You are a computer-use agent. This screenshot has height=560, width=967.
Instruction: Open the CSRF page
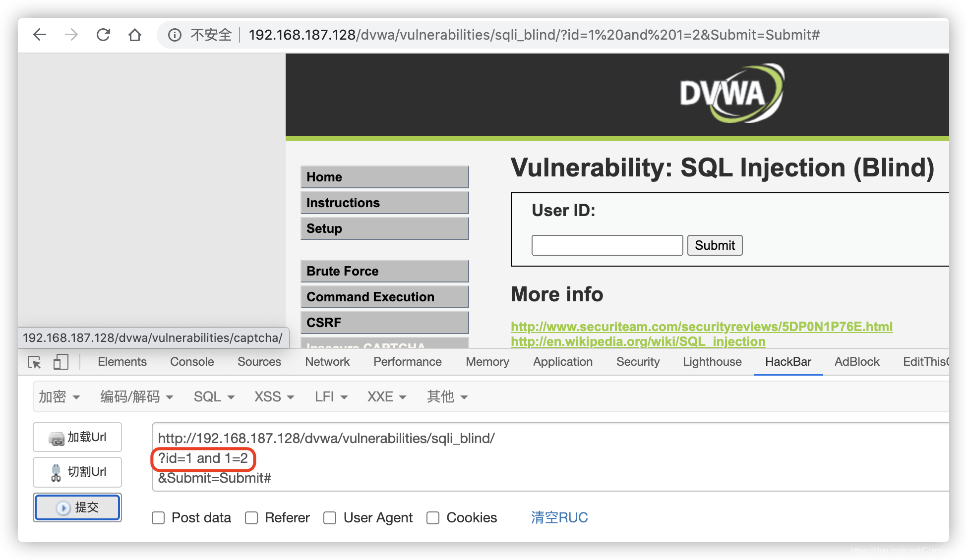pos(384,323)
